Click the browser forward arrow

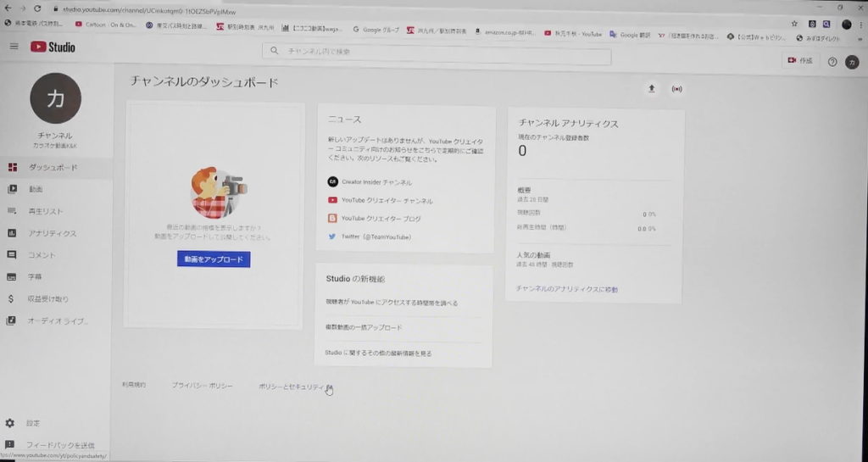tap(23, 8)
